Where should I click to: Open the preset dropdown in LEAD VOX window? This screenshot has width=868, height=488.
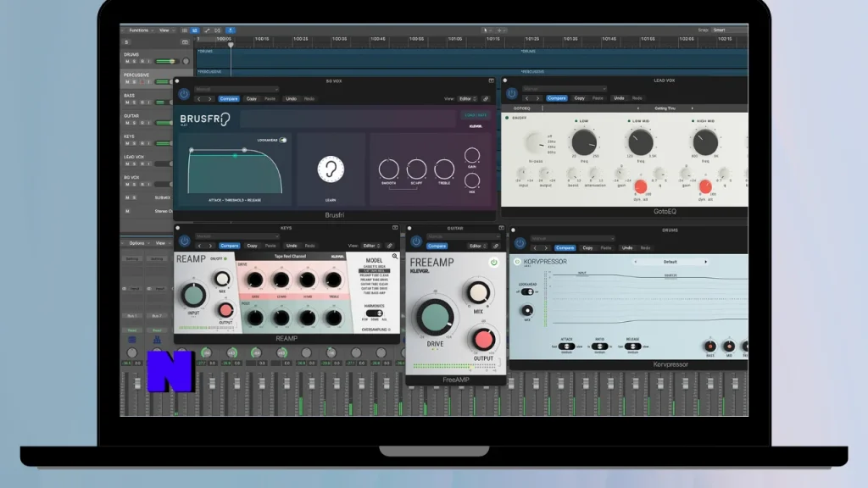[x=564, y=88]
